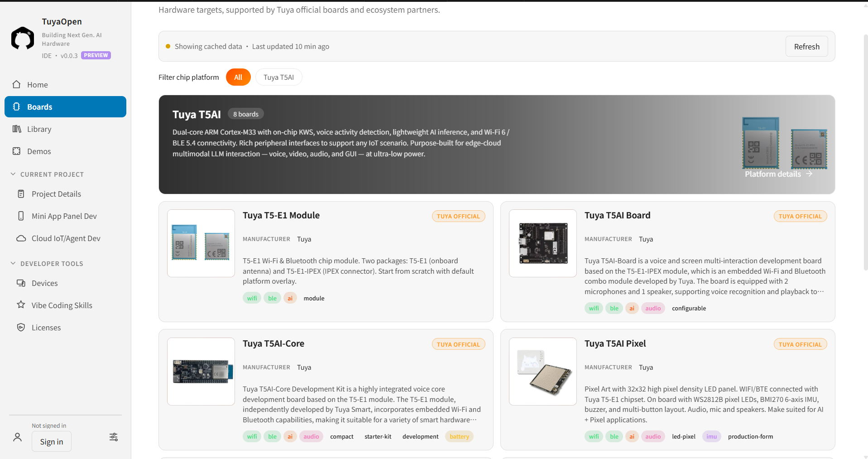The height and width of the screenshot is (459, 868).
Task: Click the 'Showing cached data' status text
Action: (208, 46)
